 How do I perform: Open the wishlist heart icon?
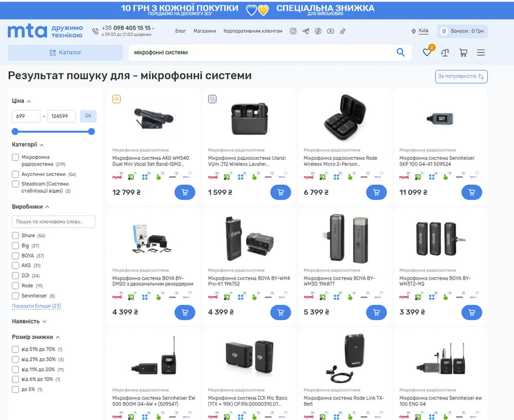pyautogui.click(x=427, y=52)
